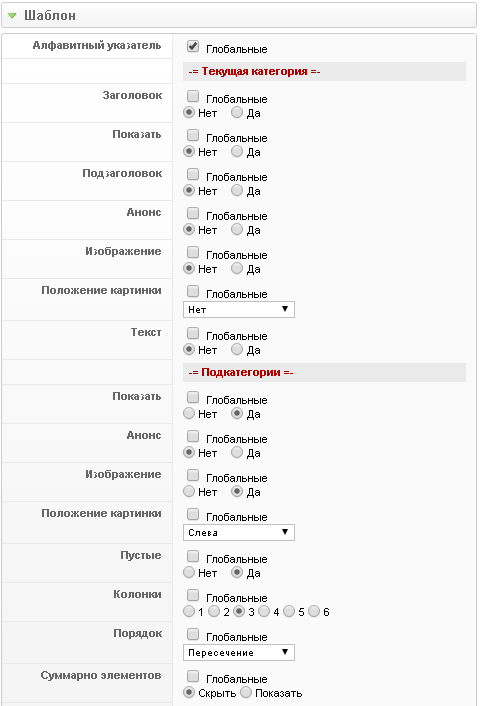Collapse the Шаблон panel with green arrow
Screen dimensions: 484x706
point(12,16)
